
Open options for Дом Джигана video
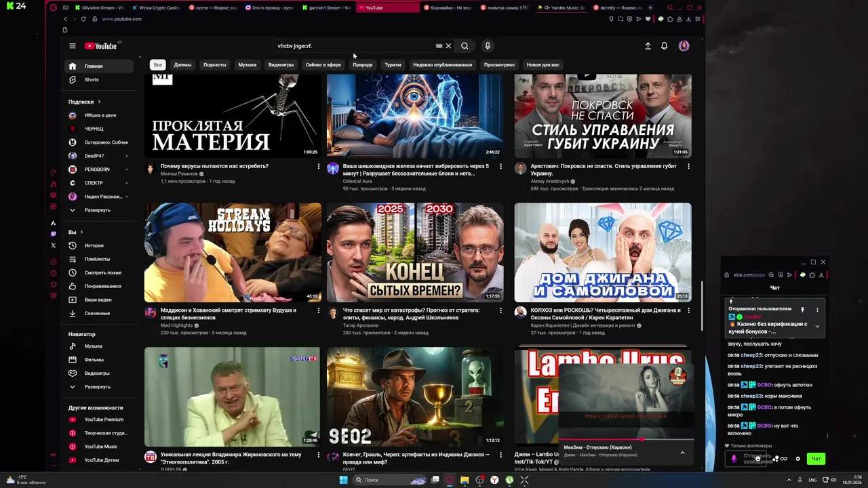[x=688, y=310]
